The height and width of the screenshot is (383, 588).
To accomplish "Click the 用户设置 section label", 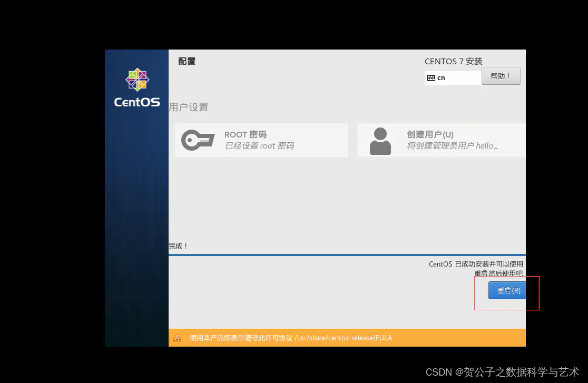I will coord(188,107).
